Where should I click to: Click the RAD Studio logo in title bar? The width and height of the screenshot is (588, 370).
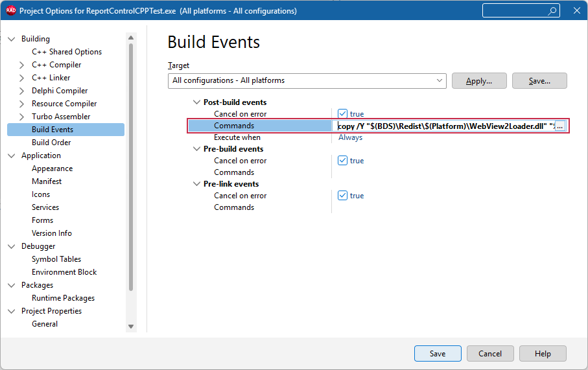click(11, 10)
